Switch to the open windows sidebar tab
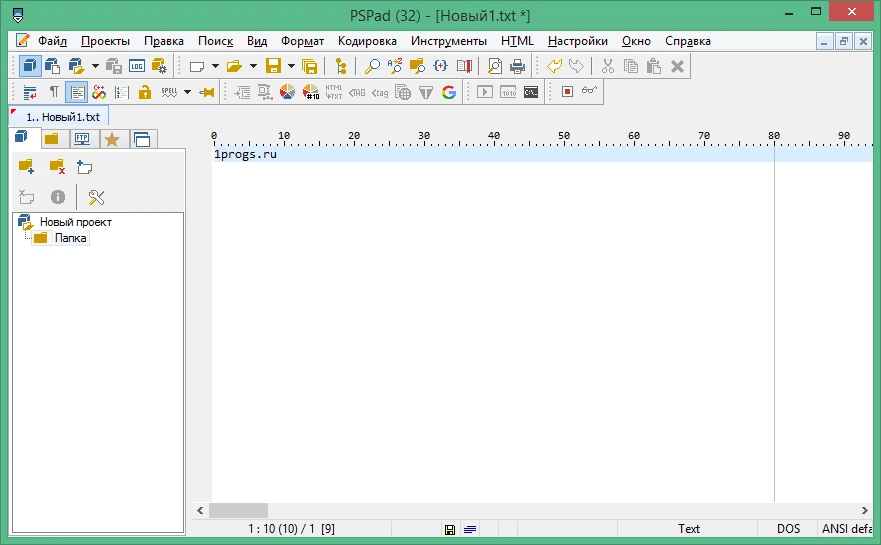Screen dimensions: 881x545 [x=142, y=139]
